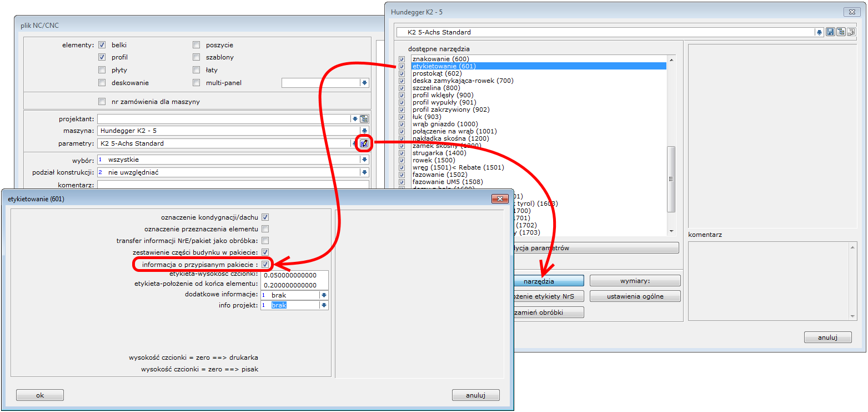Click the edit parameters pencil icon
Viewport: 868px width, 412px height.
pyautogui.click(x=364, y=143)
